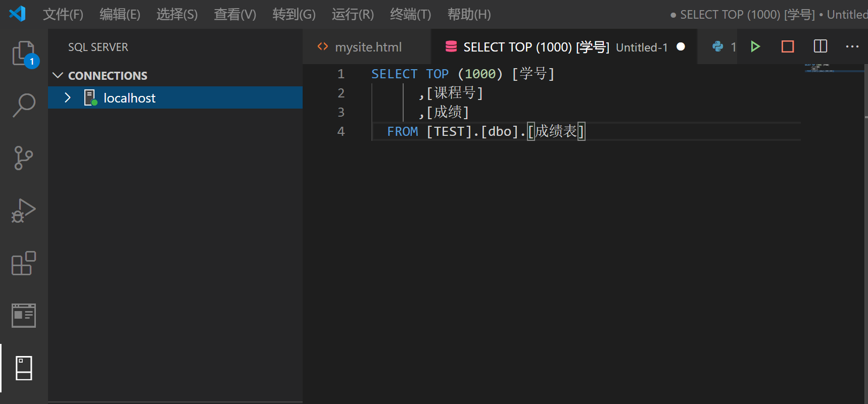Open the 终端(T) menu
This screenshot has width=868, height=404.
click(410, 14)
